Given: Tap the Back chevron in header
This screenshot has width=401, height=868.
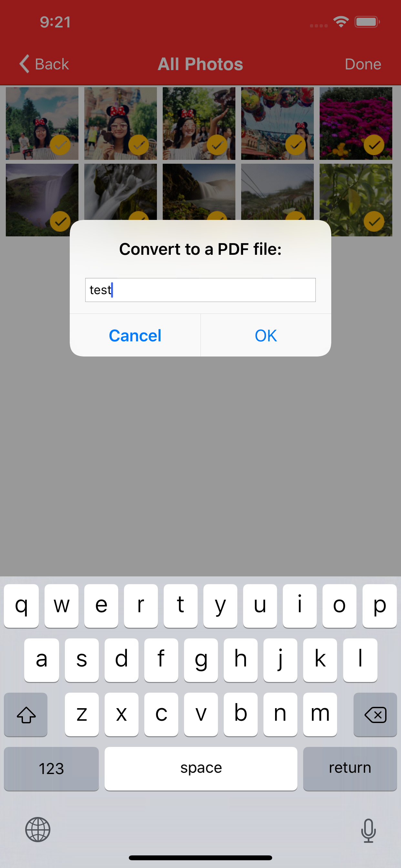Looking at the screenshot, I should 24,64.
